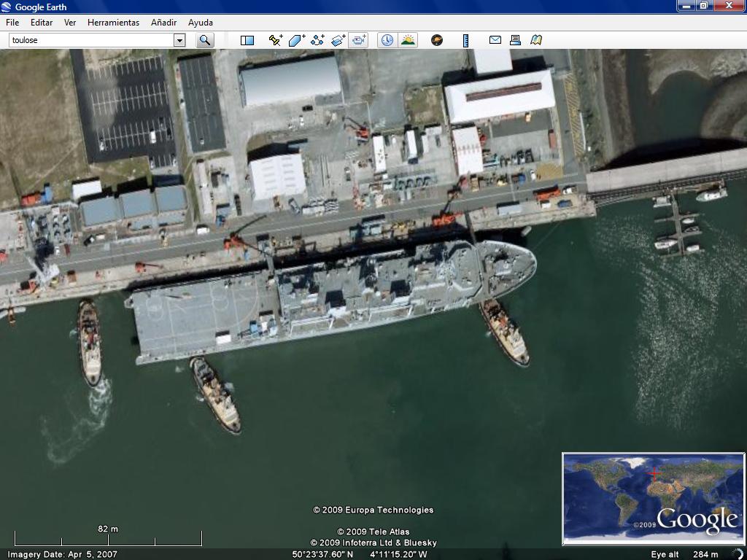Click the print icon
This screenshot has height=560, width=747.
click(x=515, y=40)
